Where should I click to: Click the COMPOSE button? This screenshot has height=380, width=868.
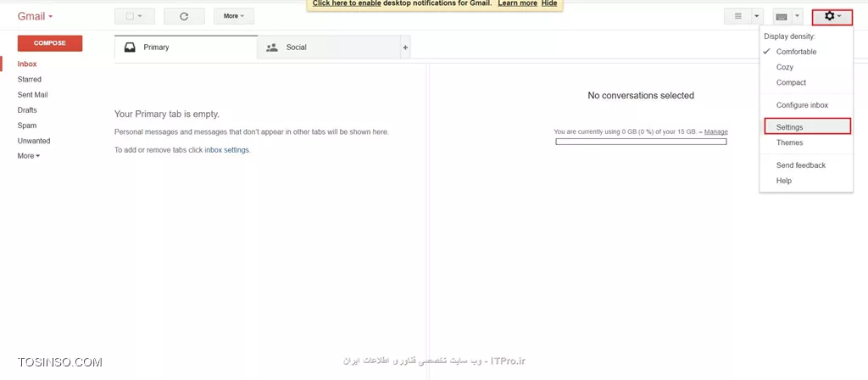click(50, 43)
